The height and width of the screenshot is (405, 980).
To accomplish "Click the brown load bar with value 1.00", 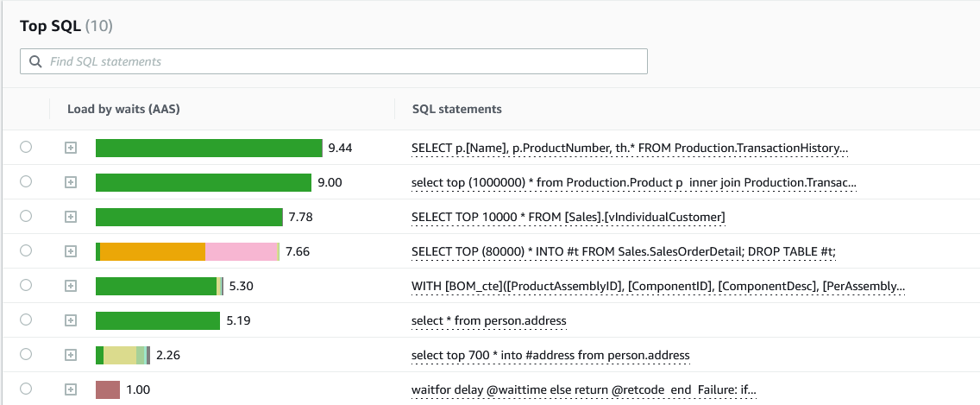I will (x=107, y=389).
